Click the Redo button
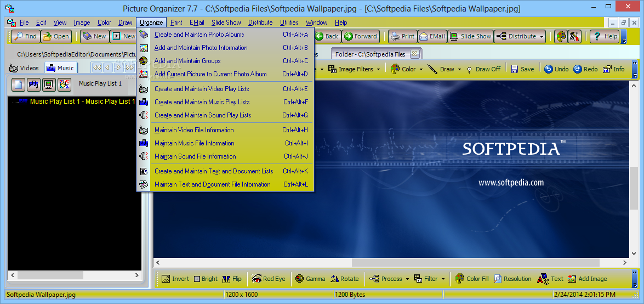Screen dimensions: 644x304 click(x=585, y=69)
